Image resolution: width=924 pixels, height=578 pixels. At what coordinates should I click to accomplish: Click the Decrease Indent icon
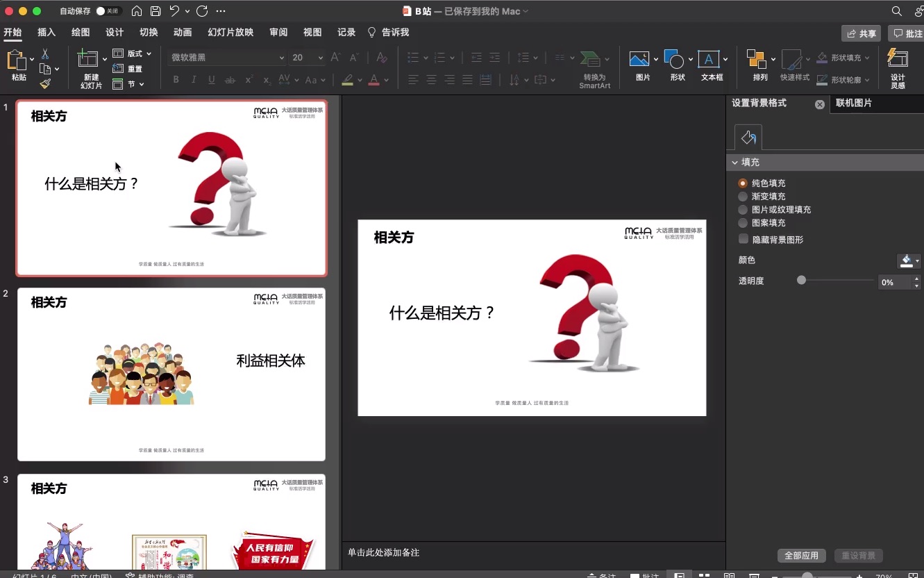[476, 58]
